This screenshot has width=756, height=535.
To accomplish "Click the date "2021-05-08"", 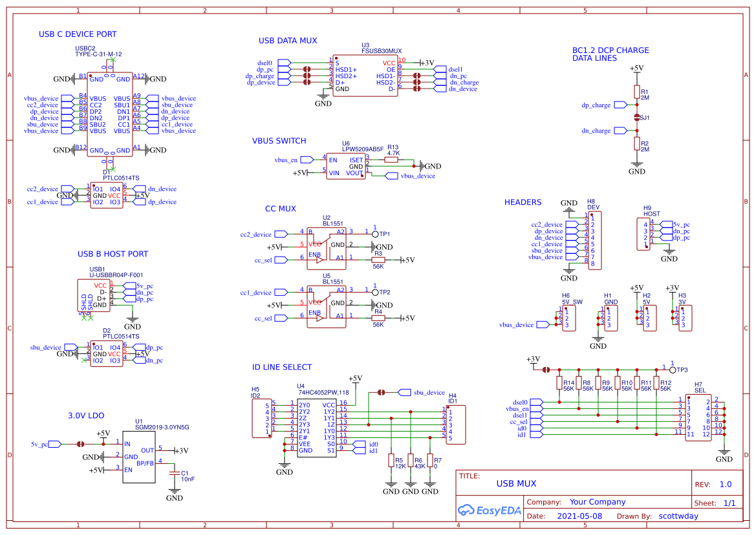I will [579, 516].
